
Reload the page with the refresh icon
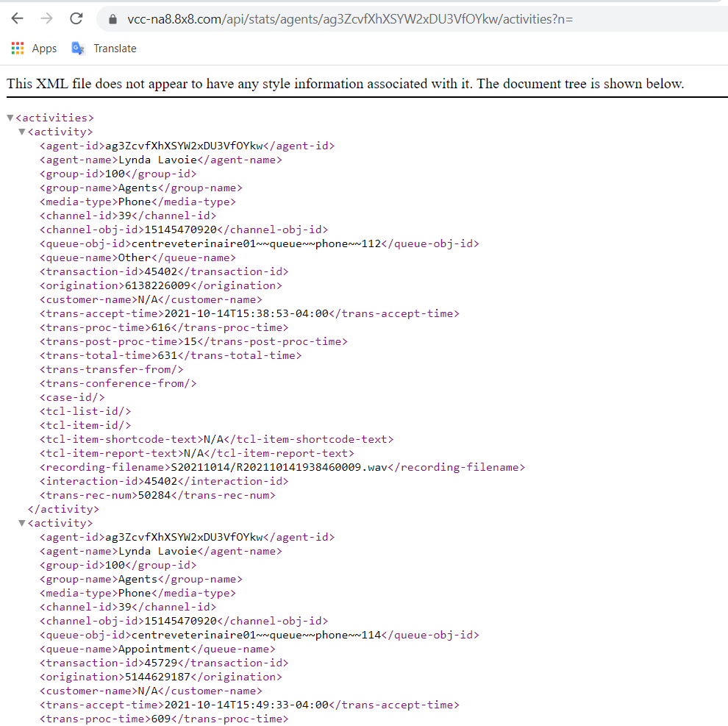point(76,18)
